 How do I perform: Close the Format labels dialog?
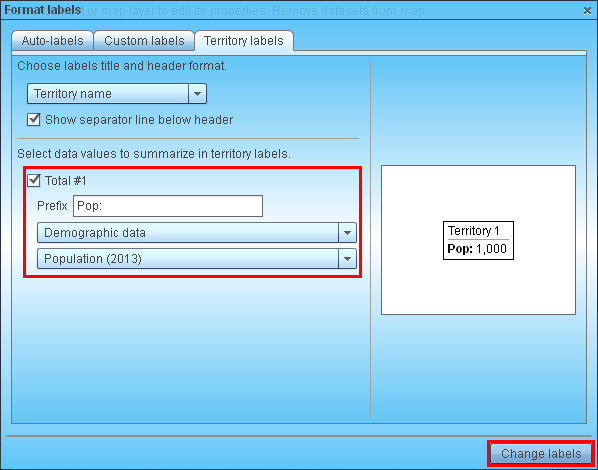[587, 11]
